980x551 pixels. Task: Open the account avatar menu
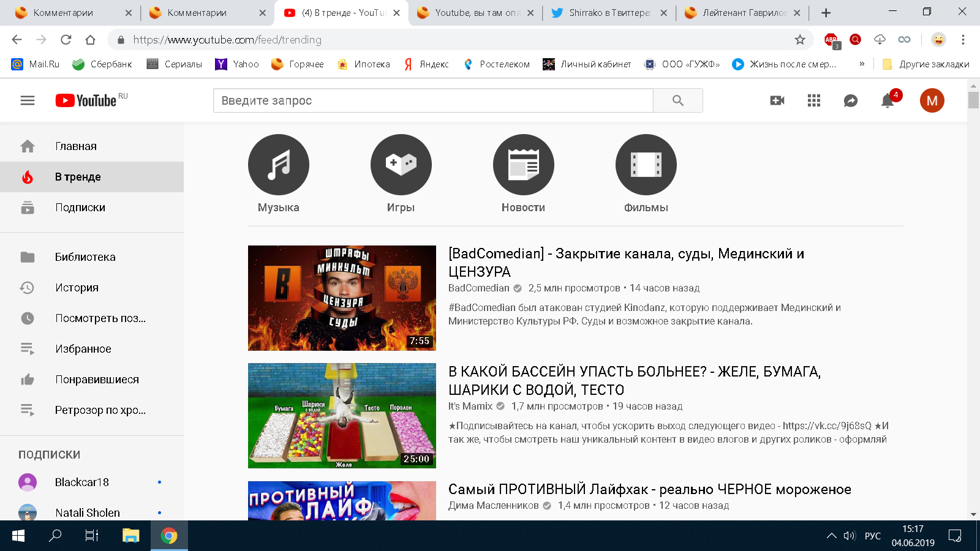pyautogui.click(x=932, y=100)
